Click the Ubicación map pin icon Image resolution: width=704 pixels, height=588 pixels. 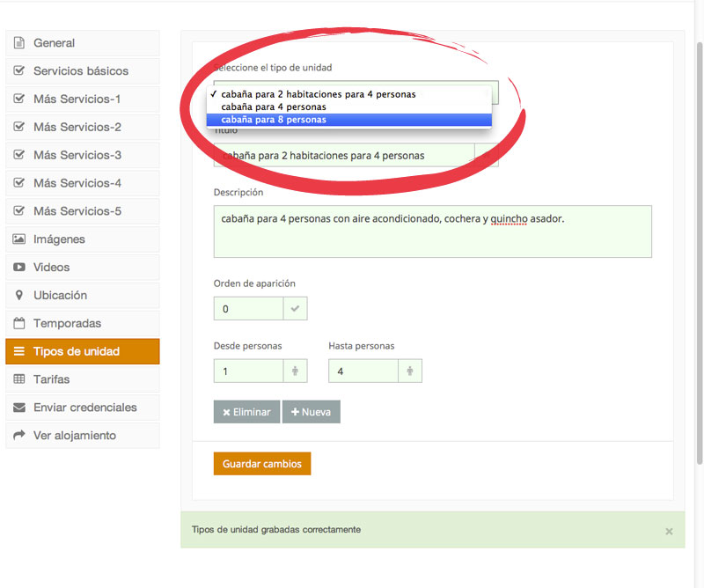click(x=18, y=295)
